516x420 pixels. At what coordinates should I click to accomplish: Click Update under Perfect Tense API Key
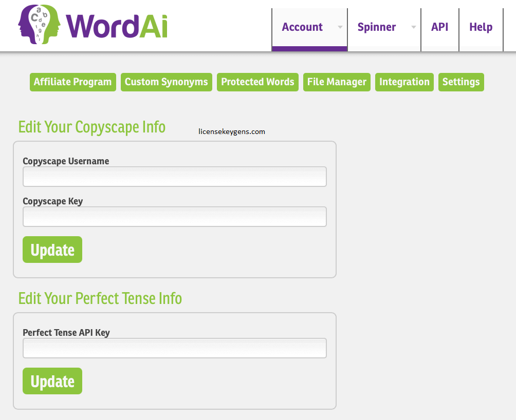tap(52, 381)
